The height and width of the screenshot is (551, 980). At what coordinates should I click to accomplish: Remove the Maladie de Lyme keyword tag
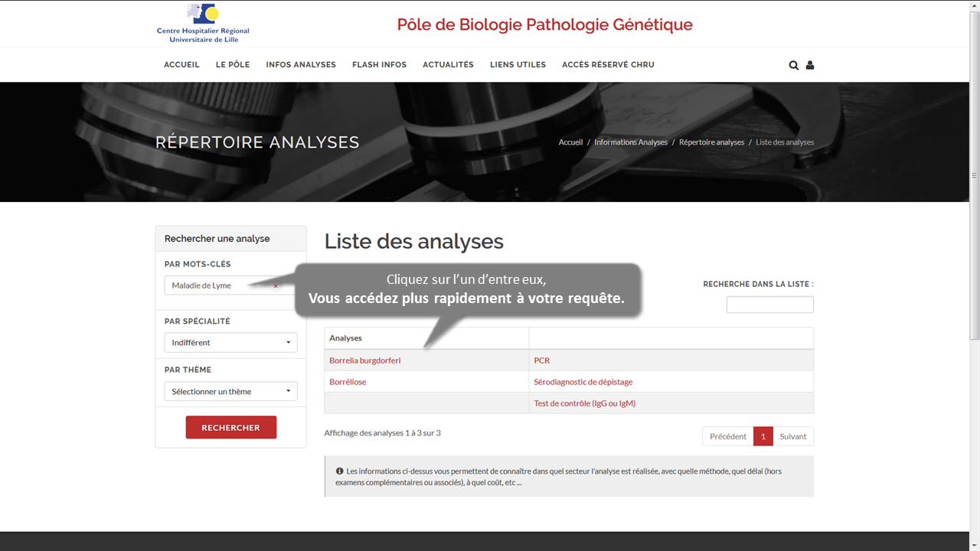(276, 286)
